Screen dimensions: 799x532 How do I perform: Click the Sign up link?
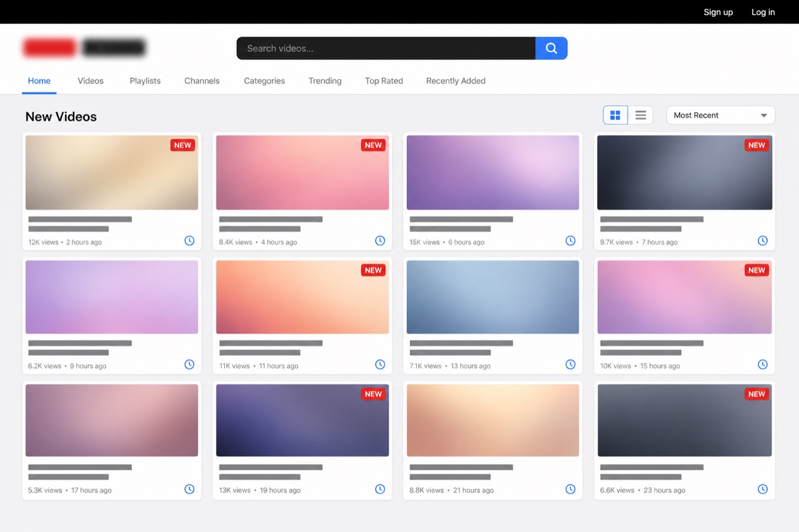pyautogui.click(x=718, y=12)
